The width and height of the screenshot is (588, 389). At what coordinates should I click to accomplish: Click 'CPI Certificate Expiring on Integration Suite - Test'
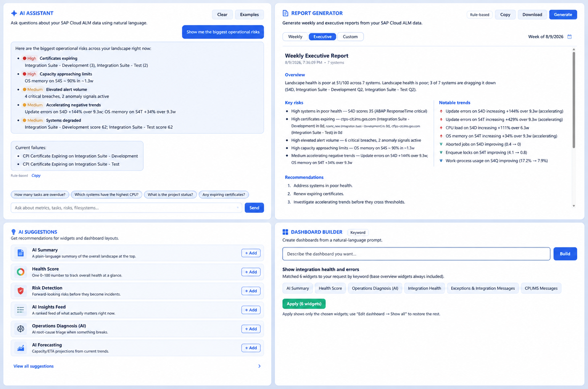point(71,164)
